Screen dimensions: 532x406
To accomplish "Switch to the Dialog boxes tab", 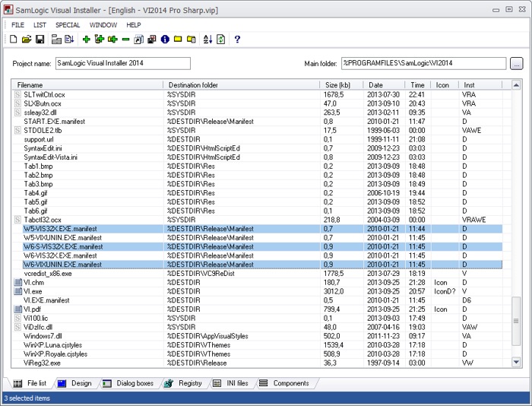I will pos(128,383).
